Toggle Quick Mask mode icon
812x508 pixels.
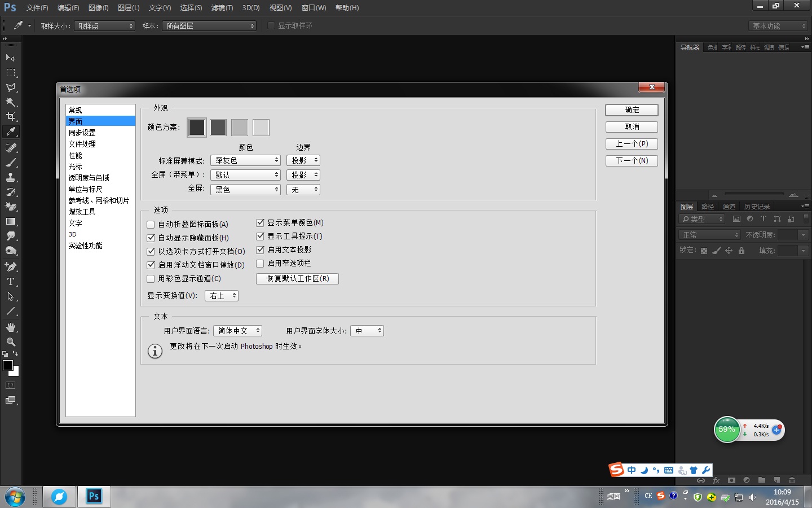click(11, 386)
